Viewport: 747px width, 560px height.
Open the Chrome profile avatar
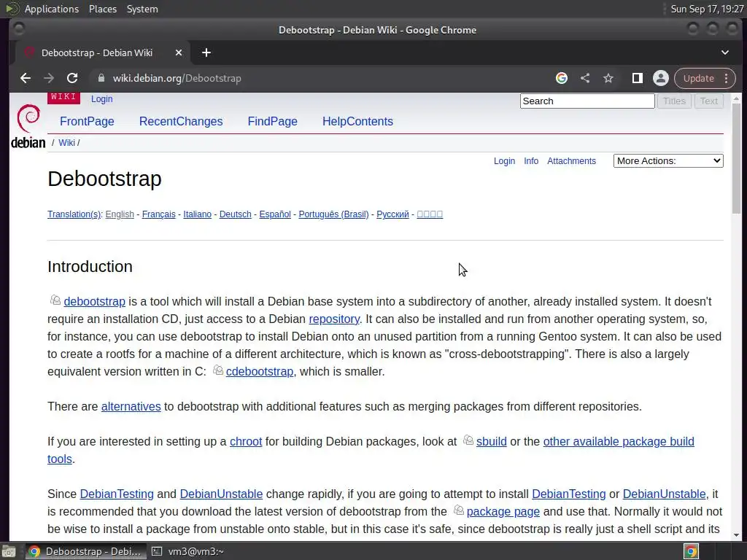661,78
